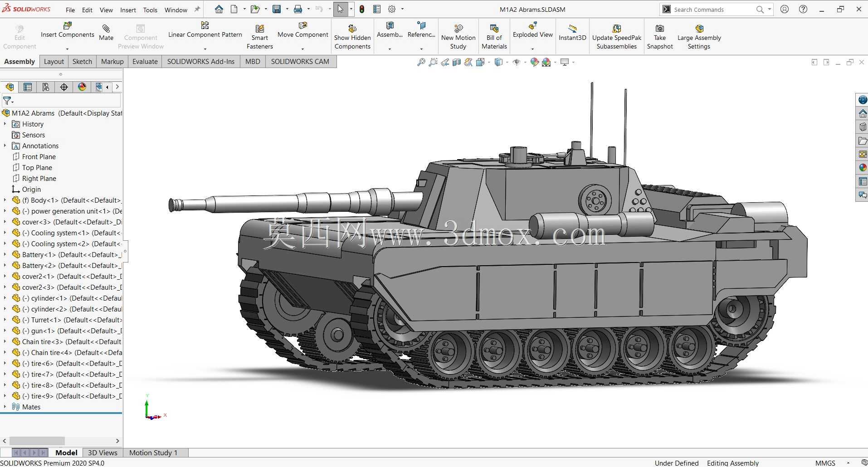Image resolution: width=868 pixels, height=467 pixels.
Task: Expand the (f) Body<1> component
Action: point(5,200)
